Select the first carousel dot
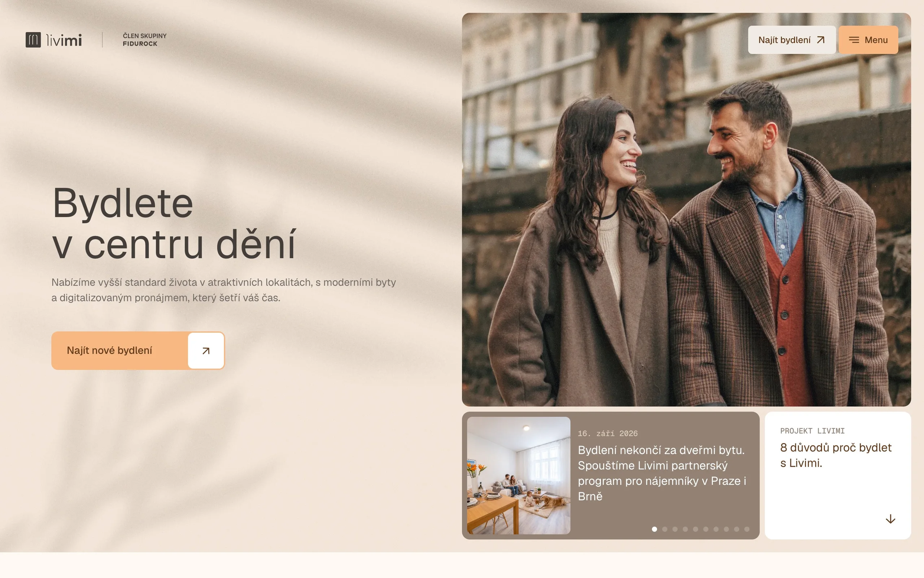 click(654, 529)
